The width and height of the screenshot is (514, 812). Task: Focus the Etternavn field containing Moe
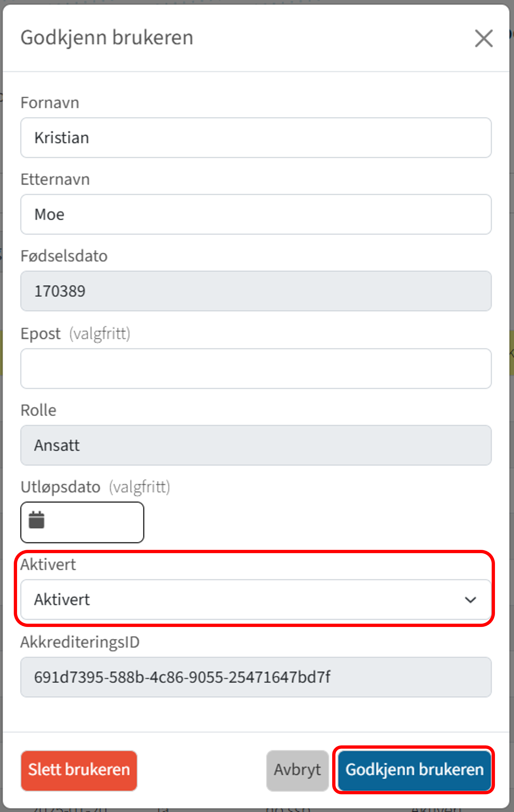(x=256, y=214)
